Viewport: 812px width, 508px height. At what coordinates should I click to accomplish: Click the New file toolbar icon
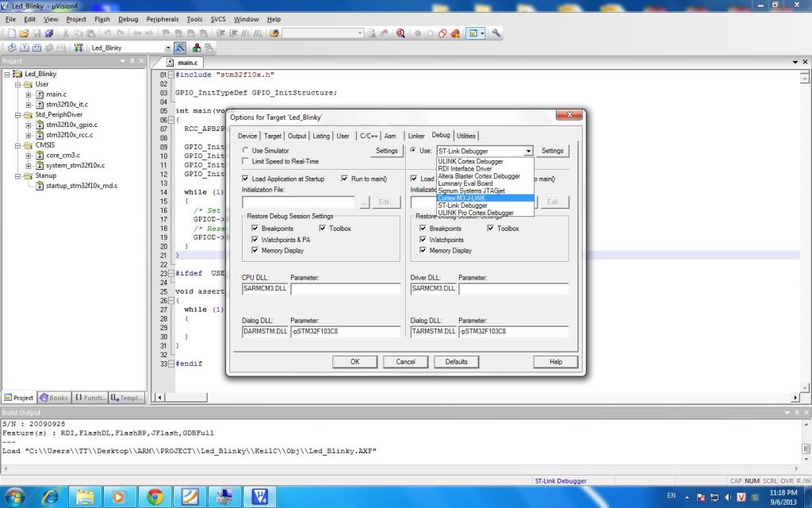[x=11, y=33]
